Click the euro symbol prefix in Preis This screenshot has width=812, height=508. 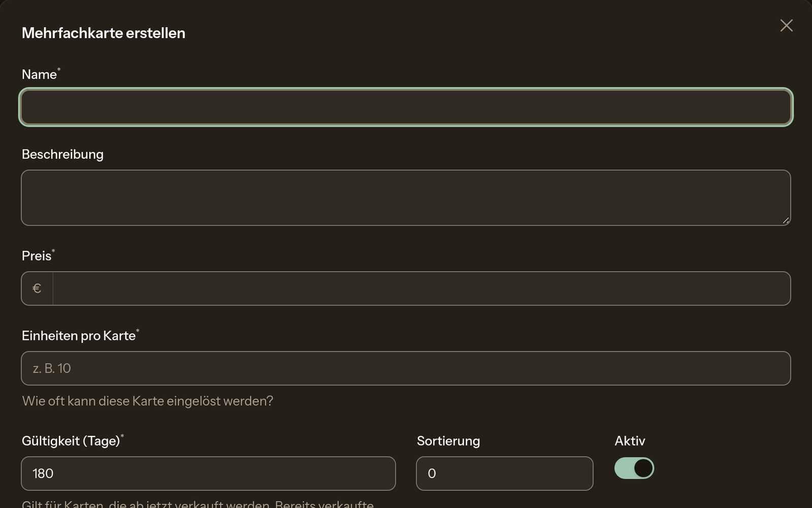click(37, 289)
